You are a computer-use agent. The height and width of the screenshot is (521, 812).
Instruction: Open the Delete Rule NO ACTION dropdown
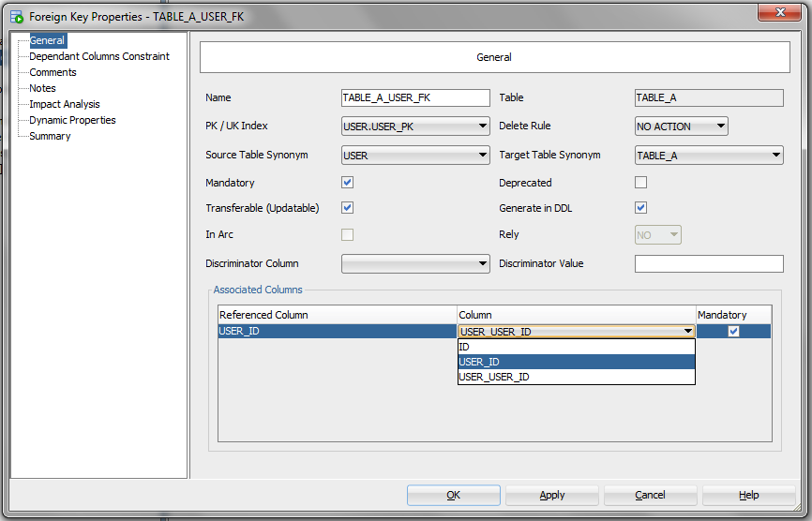(x=682, y=127)
